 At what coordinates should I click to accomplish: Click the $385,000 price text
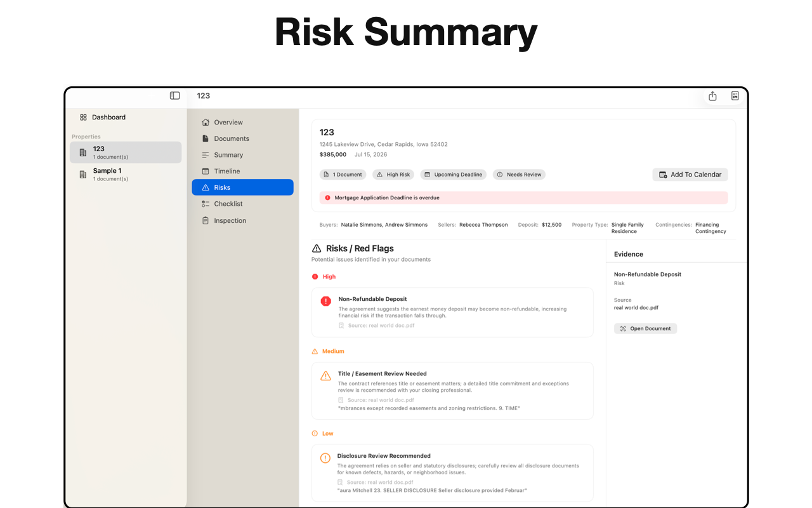333,155
